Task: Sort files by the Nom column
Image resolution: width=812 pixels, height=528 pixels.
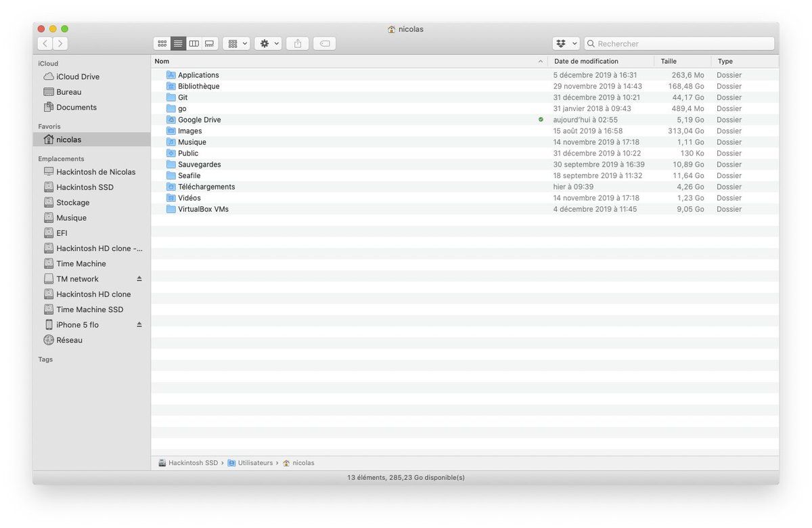Action: (x=338, y=61)
